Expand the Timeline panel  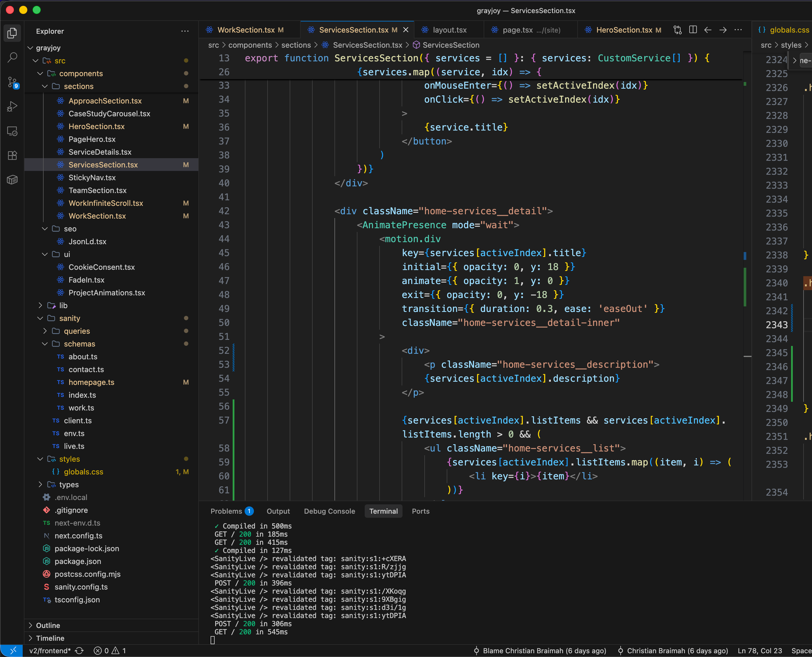50,638
